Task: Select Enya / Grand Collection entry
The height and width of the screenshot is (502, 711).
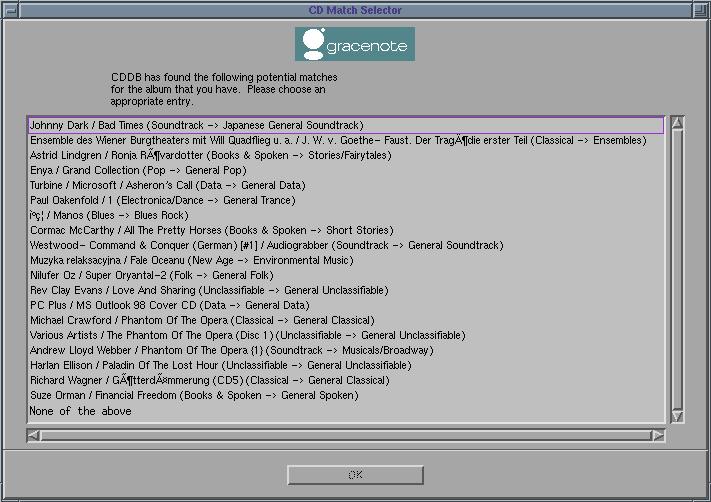Action: [x=346, y=170]
